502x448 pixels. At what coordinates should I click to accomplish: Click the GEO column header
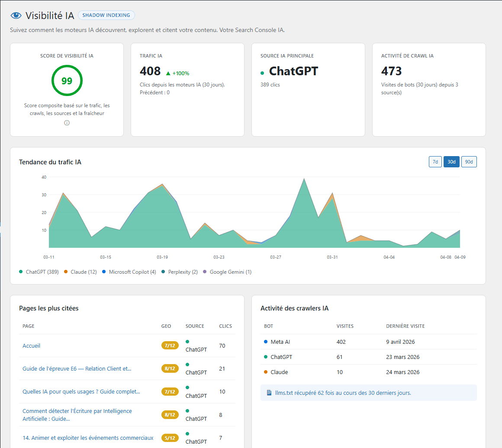click(x=166, y=326)
